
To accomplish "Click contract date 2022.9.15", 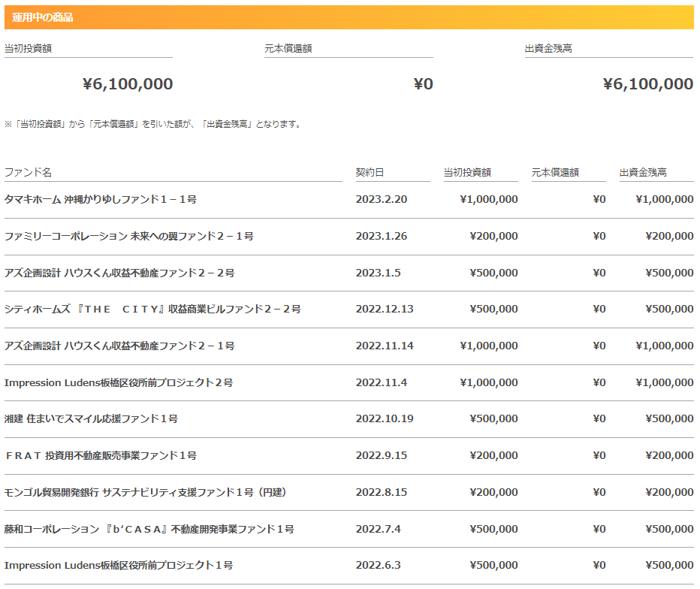I will pyautogui.click(x=382, y=455).
